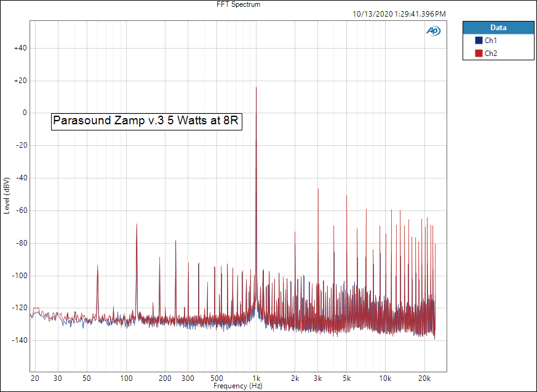
Task: Click the 2 kHz second harmonic peak
Action: pos(295,232)
